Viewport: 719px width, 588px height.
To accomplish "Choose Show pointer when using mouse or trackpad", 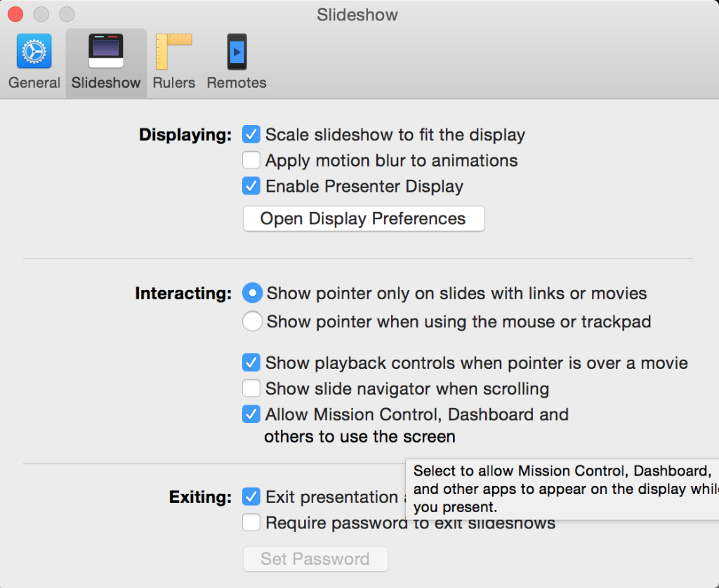I will (252, 322).
